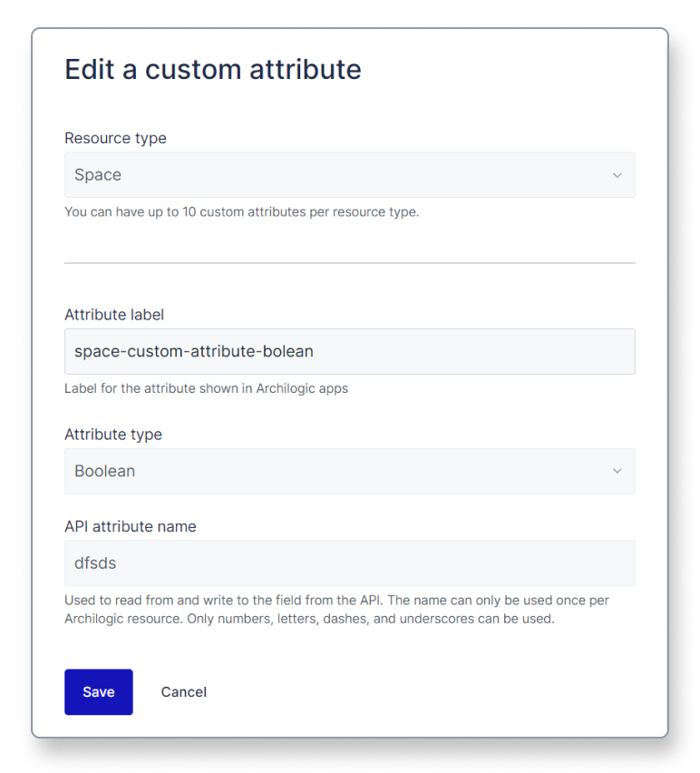
Task: Select the API attribute name field
Action: pos(349,563)
